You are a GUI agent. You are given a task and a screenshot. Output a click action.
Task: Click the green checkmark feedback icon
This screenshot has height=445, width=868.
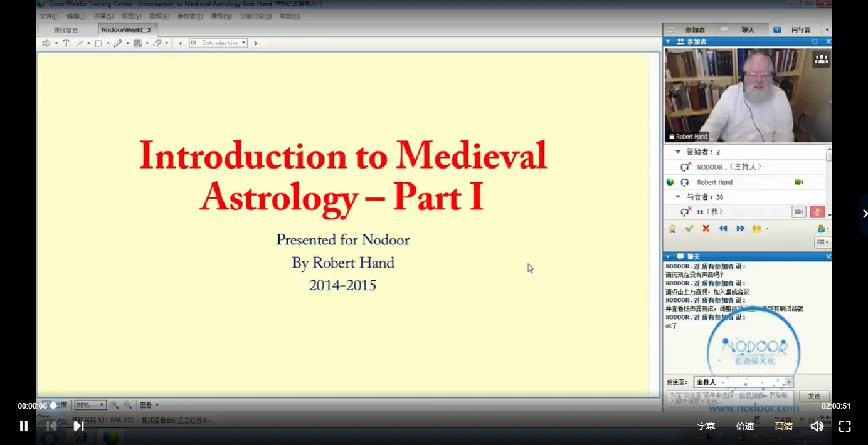pyautogui.click(x=689, y=228)
